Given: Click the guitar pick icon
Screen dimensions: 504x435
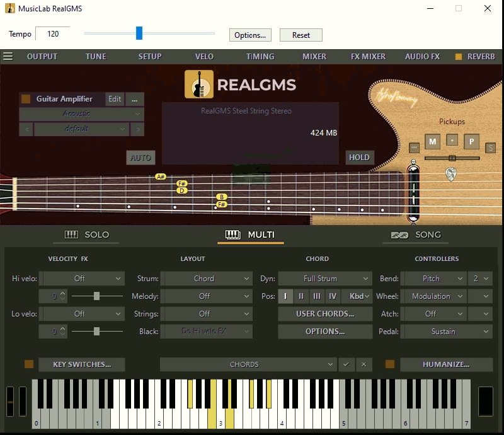Looking at the screenshot, I should [451, 174].
